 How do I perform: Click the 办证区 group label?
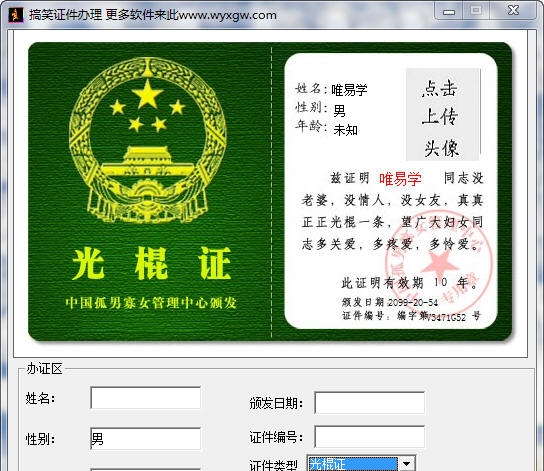click(44, 369)
